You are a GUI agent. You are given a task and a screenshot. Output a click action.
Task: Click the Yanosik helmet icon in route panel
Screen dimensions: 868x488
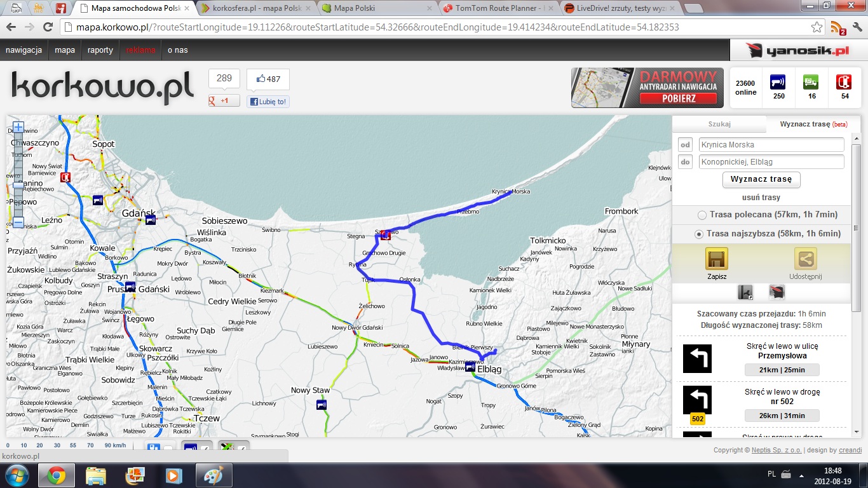(776, 292)
